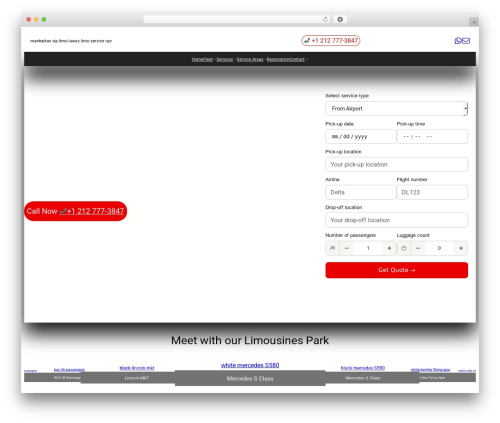500x423 pixels.
Task: Open the black mercedes S580 link
Action: [x=363, y=368]
